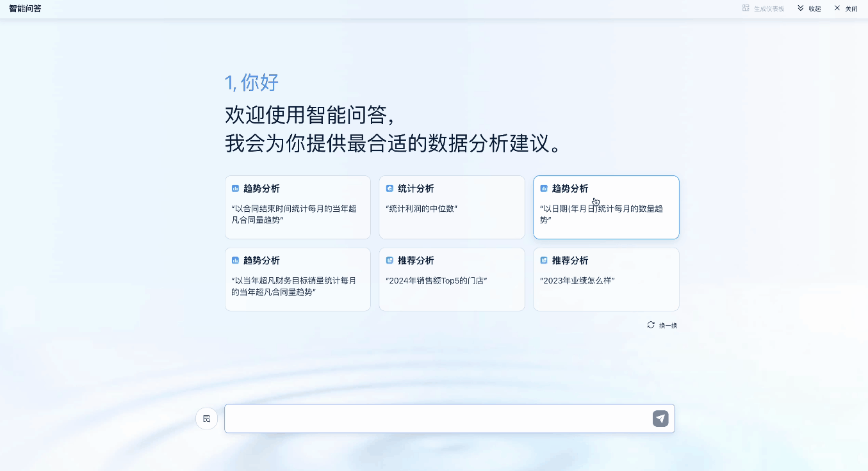Select the suggestion about contract end time trends
The image size is (868, 471).
[297, 207]
